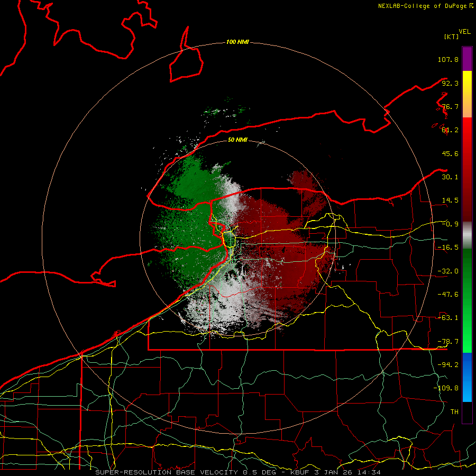Click the blue segment of the color bar
The width and height of the screenshot is (476, 476).
pyautogui.click(x=467, y=377)
